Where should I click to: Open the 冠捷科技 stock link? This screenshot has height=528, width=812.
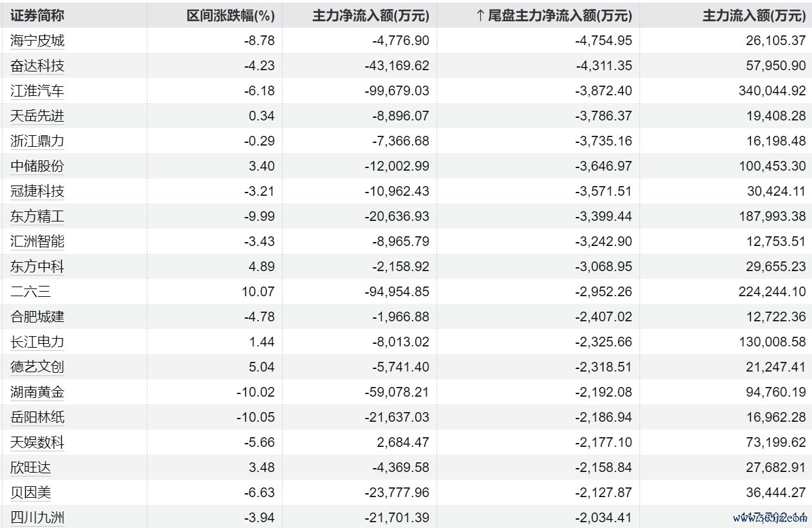pyautogui.click(x=37, y=191)
